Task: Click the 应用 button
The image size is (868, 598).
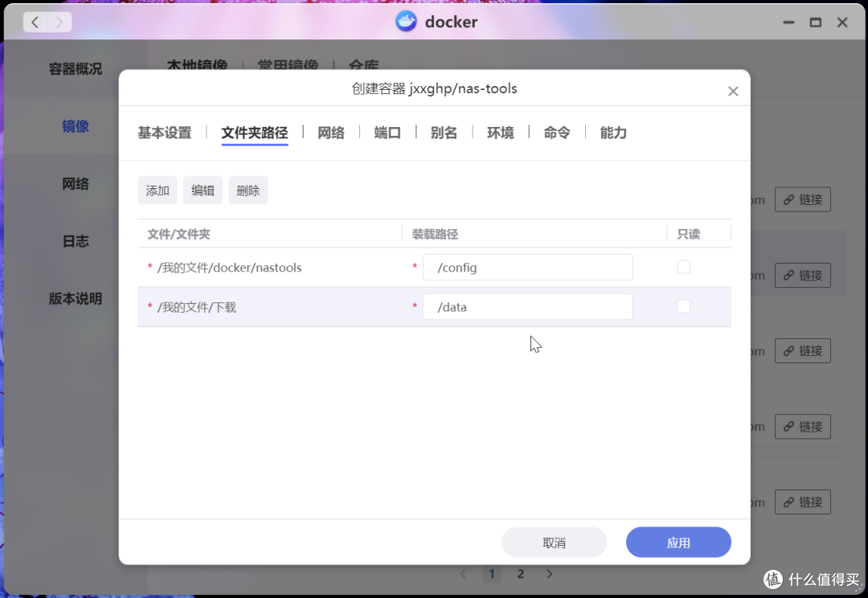Action: coord(678,543)
